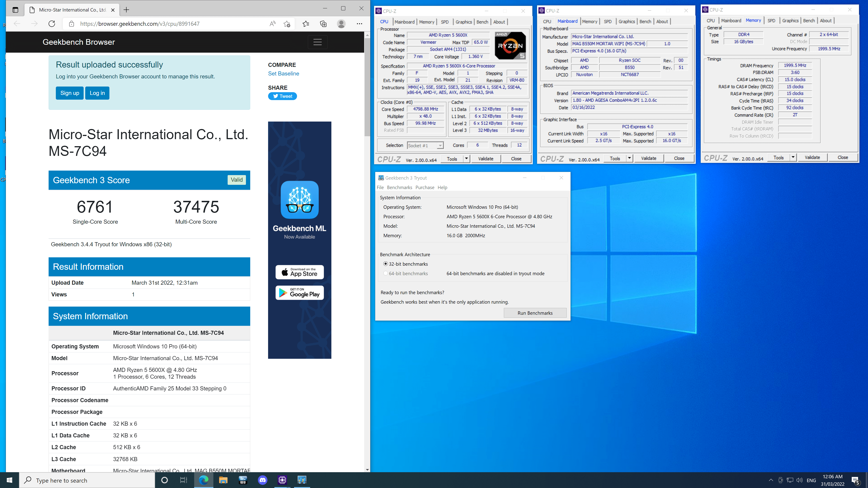Add this page to favorites star icon
This screenshot has width=868, height=488.
287,23
